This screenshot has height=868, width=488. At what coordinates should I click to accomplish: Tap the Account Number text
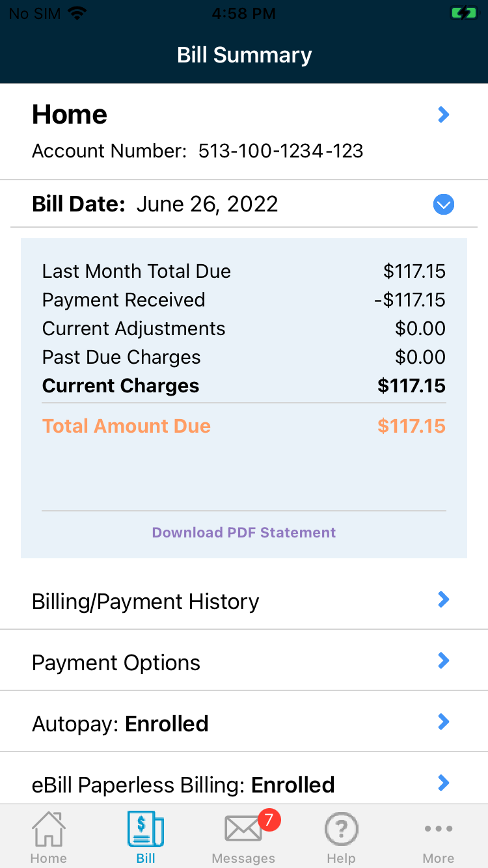point(197,151)
